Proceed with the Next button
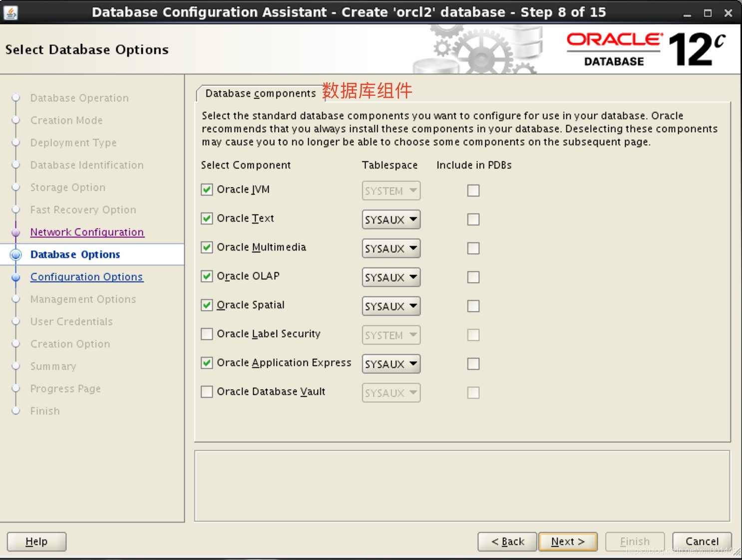Image resolution: width=742 pixels, height=560 pixels. coord(568,542)
